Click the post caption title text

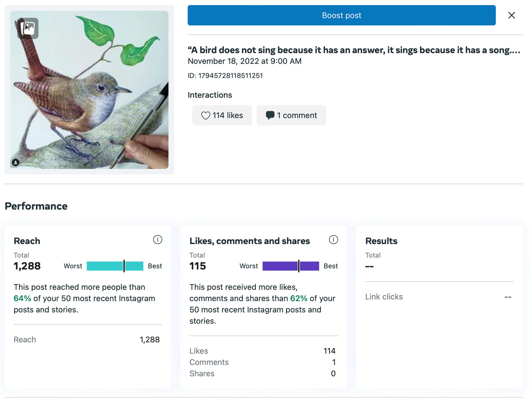[x=354, y=50]
